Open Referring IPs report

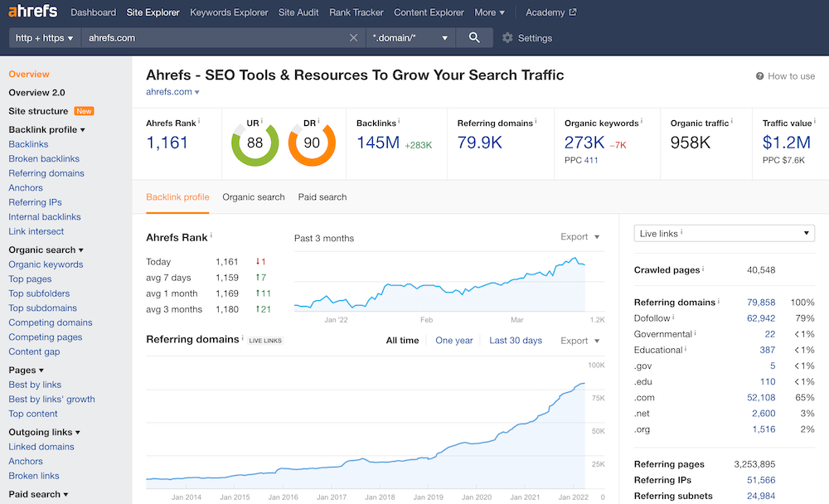tap(35, 202)
